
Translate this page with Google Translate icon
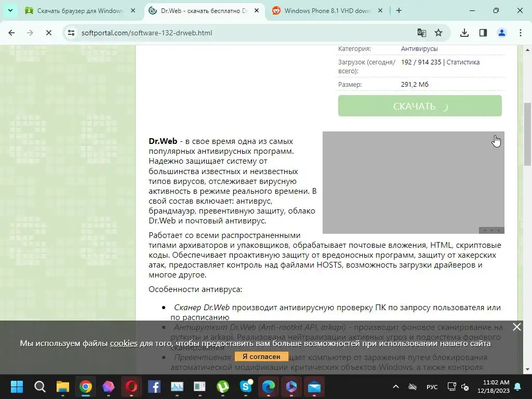point(421,33)
